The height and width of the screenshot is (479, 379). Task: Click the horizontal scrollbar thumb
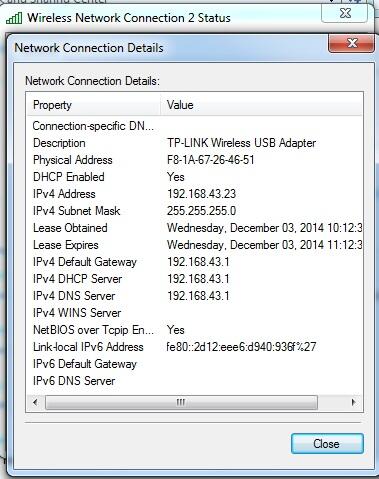(181, 402)
